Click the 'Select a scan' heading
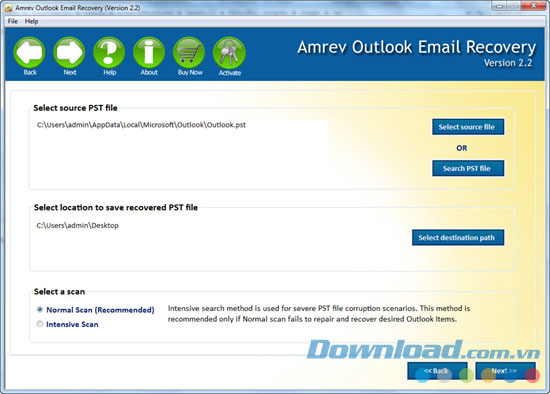The height and width of the screenshot is (394, 550). coord(59,292)
